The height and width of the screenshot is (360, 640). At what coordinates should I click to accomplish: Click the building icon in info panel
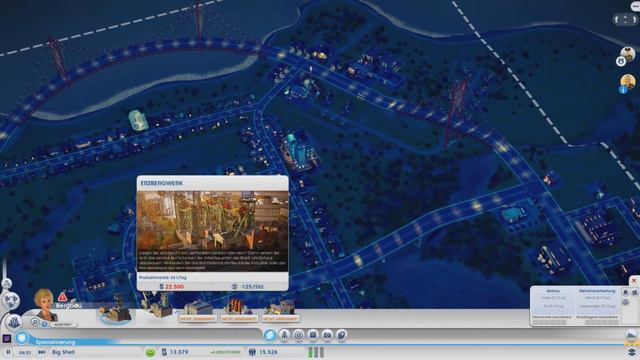coord(625,292)
